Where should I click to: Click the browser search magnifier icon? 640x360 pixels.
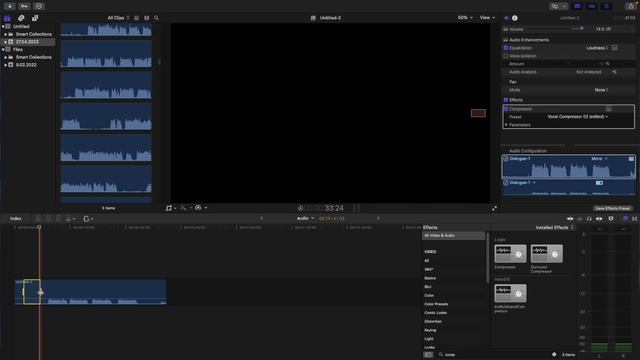[x=156, y=18]
